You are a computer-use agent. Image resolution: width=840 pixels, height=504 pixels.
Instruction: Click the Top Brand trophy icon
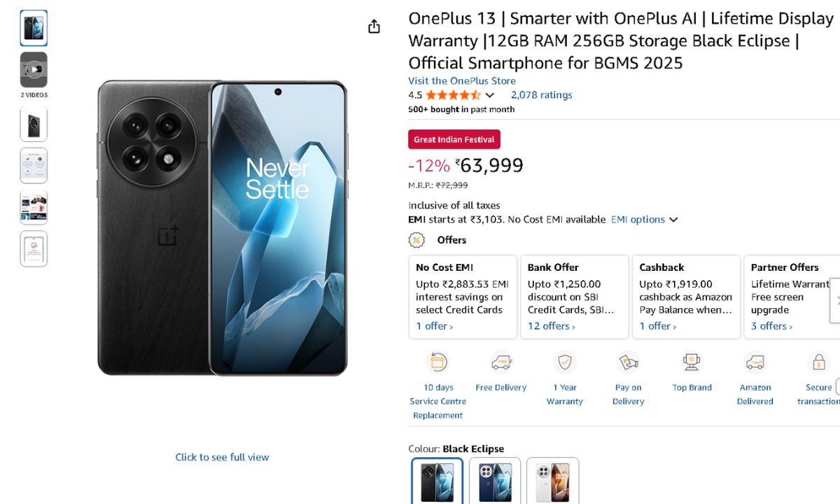click(692, 362)
